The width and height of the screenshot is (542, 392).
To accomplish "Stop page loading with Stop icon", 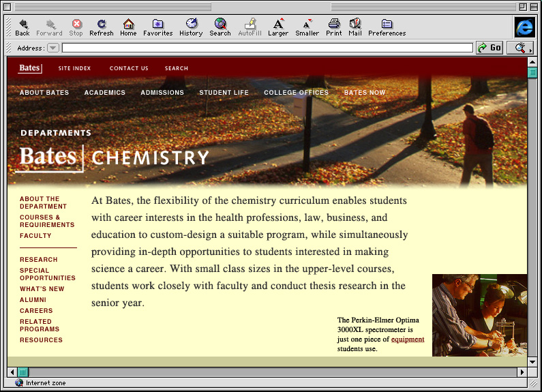I will click(76, 23).
